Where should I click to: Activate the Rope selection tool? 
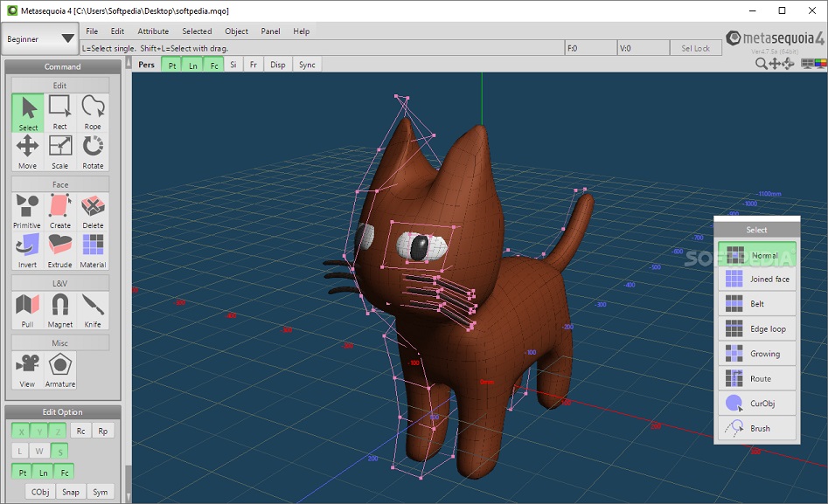[x=94, y=112]
